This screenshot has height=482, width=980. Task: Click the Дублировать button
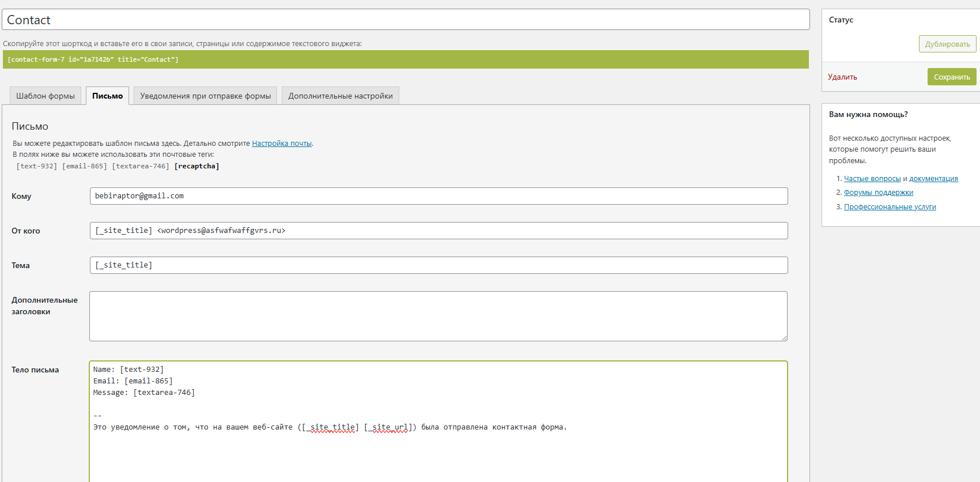947,44
